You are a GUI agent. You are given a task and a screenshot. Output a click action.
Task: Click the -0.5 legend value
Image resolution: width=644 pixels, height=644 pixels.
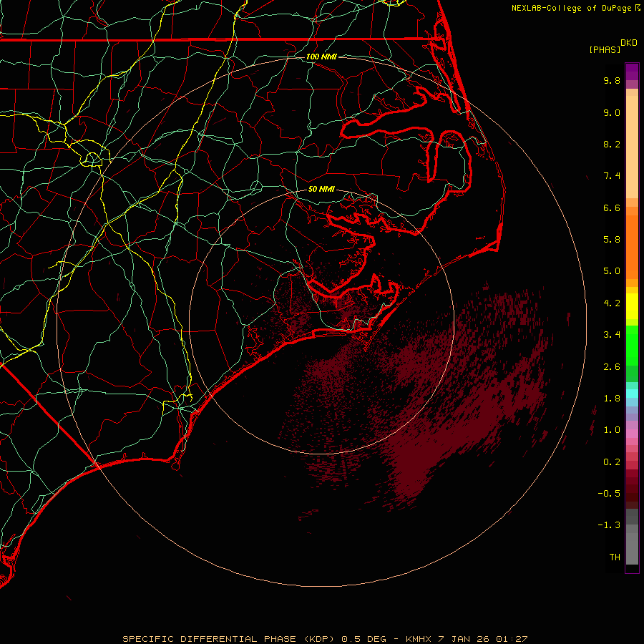point(609,494)
